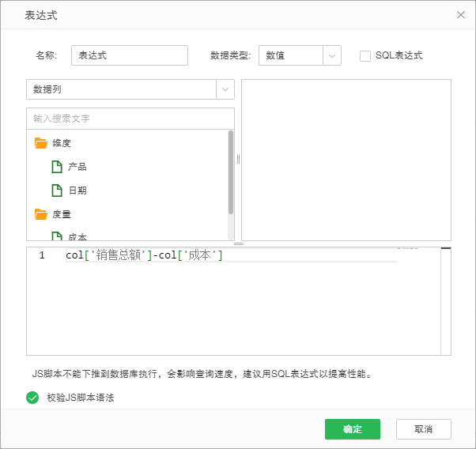Enable the SQL表达式 checkbox
The height and width of the screenshot is (449, 476).
[x=365, y=55]
